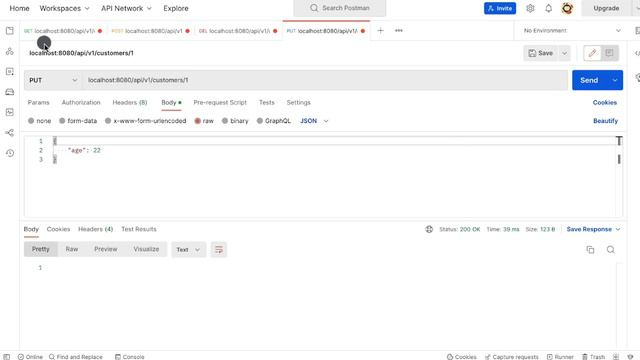Switch to the DEL request tab

pos(238,31)
